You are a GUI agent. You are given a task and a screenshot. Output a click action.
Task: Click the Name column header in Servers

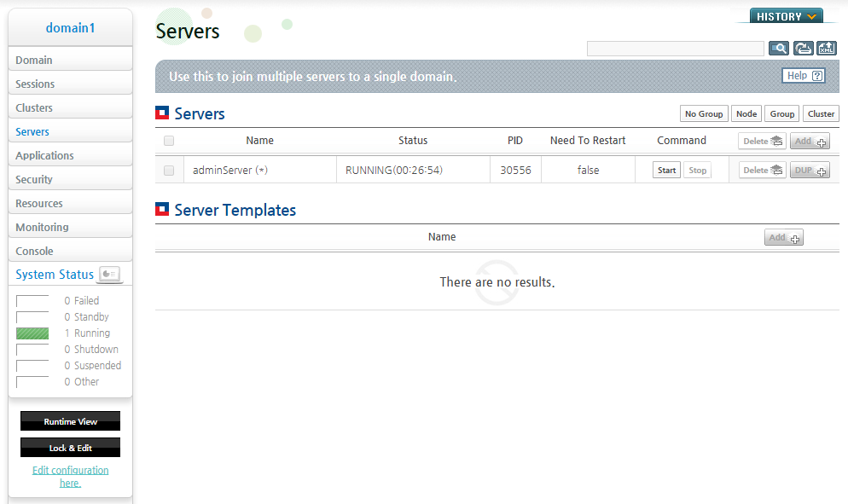(259, 141)
